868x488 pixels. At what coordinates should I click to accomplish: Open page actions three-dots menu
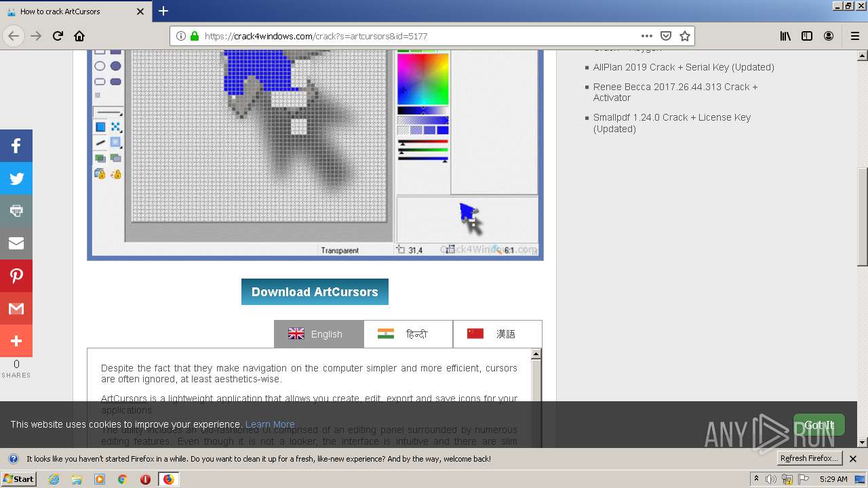pyautogui.click(x=646, y=36)
